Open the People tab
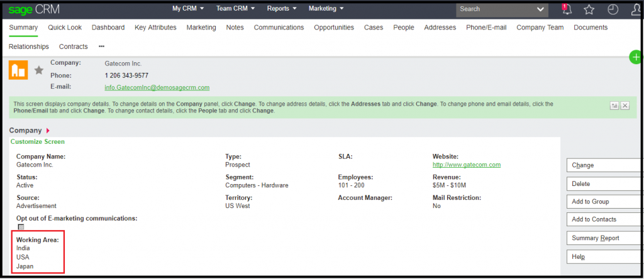The height and width of the screenshot is (279, 644). click(404, 28)
